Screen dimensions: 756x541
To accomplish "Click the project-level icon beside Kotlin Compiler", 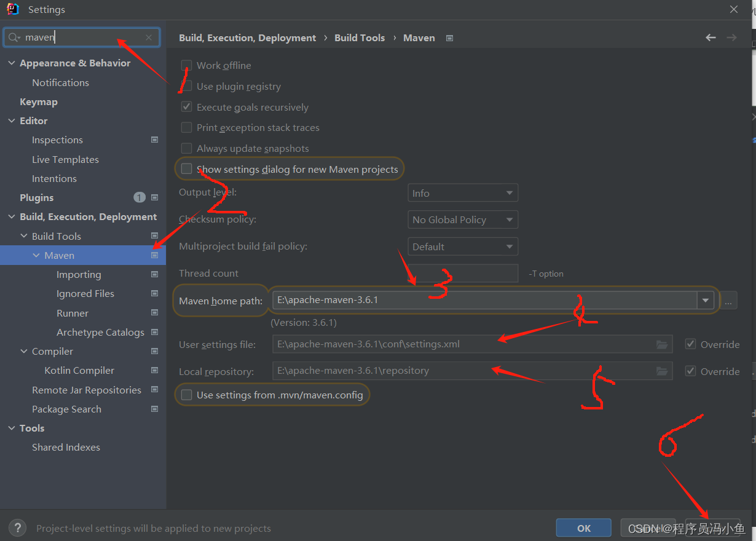I will pos(154,371).
